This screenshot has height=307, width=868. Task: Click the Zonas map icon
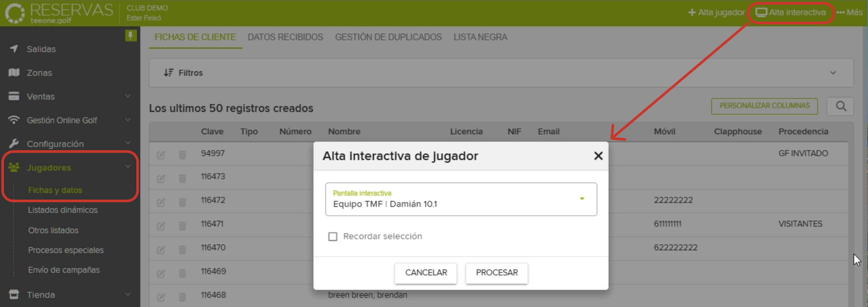(x=14, y=72)
